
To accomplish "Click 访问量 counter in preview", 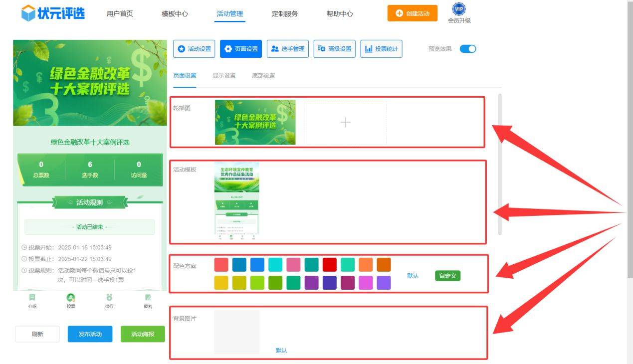I will (139, 170).
